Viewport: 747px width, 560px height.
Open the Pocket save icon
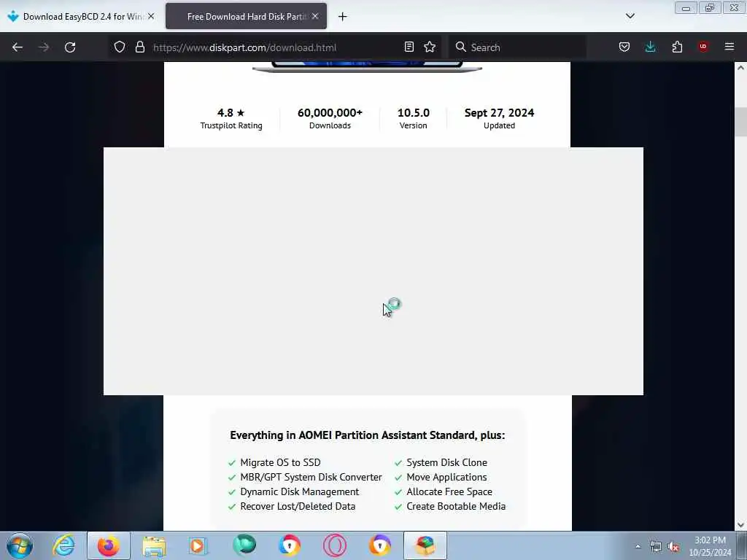(624, 47)
